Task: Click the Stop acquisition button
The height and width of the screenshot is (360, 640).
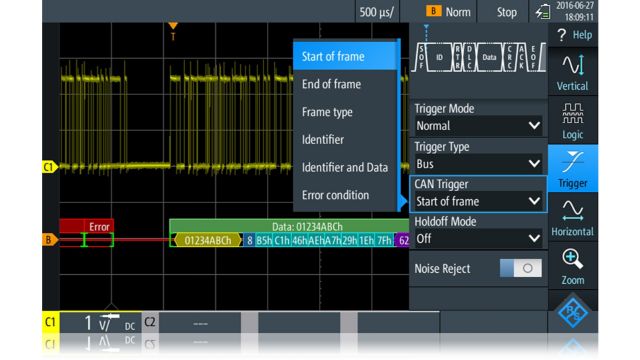Action: 507,12
